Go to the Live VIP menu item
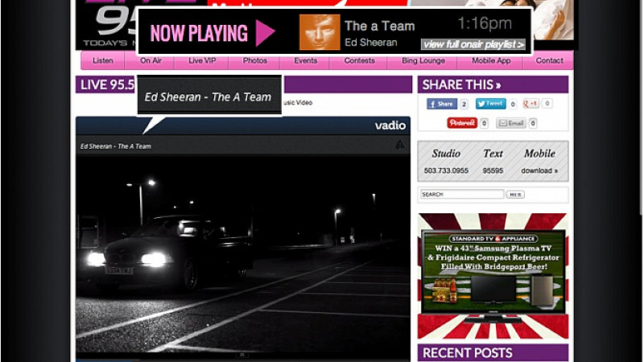This screenshot has width=644, height=362. (202, 60)
